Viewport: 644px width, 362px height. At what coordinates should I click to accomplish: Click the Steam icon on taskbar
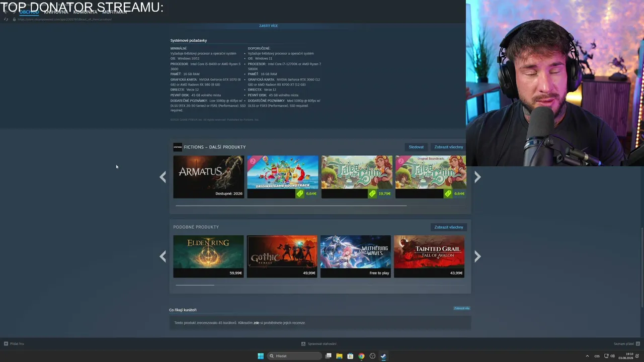click(383, 356)
